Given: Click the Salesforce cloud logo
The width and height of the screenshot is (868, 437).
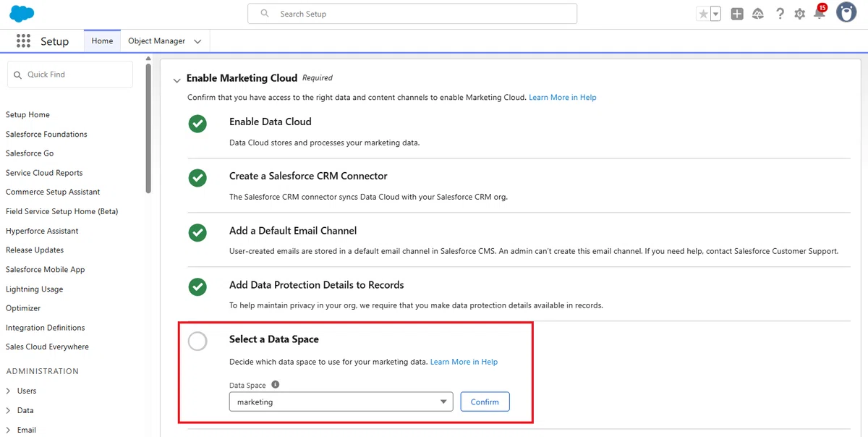Looking at the screenshot, I should tap(22, 13).
